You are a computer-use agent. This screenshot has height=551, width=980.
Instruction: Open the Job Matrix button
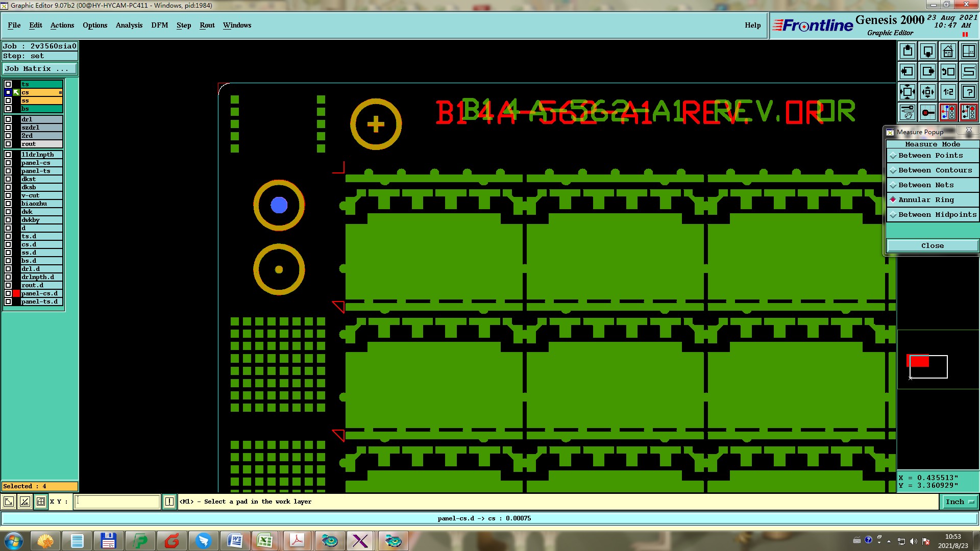pos(40,68)
